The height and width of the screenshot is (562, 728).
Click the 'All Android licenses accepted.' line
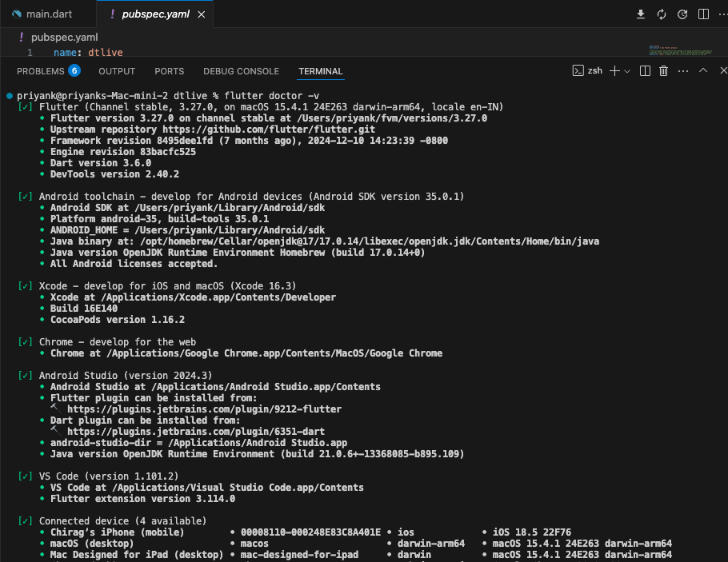coord(134,264)
